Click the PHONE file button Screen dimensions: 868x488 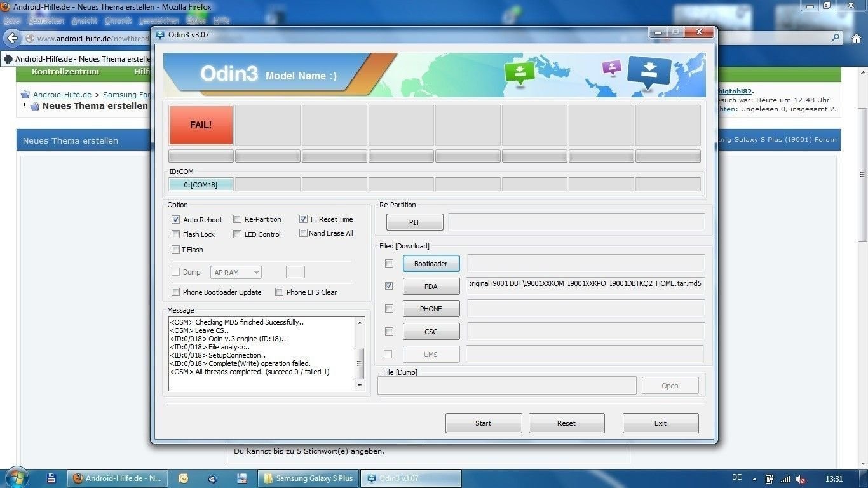pyautogui.click(x=431, y=309)
